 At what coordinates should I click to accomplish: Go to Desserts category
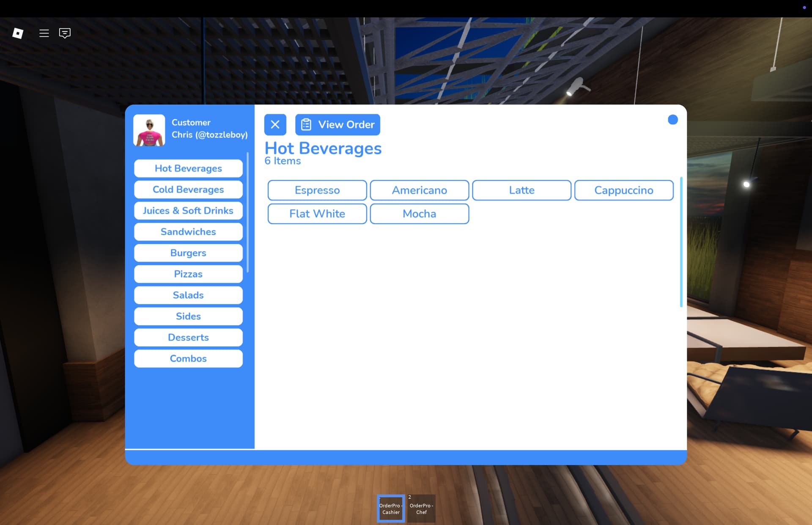pos(188,338)
